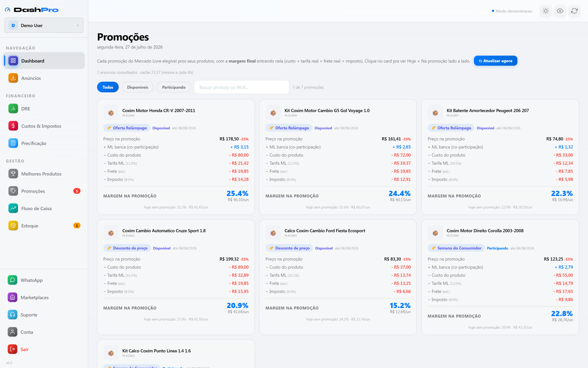The height and width of the screenshot is (368, 588).
Task: Open Conta user icon
Action: [13, 332]
